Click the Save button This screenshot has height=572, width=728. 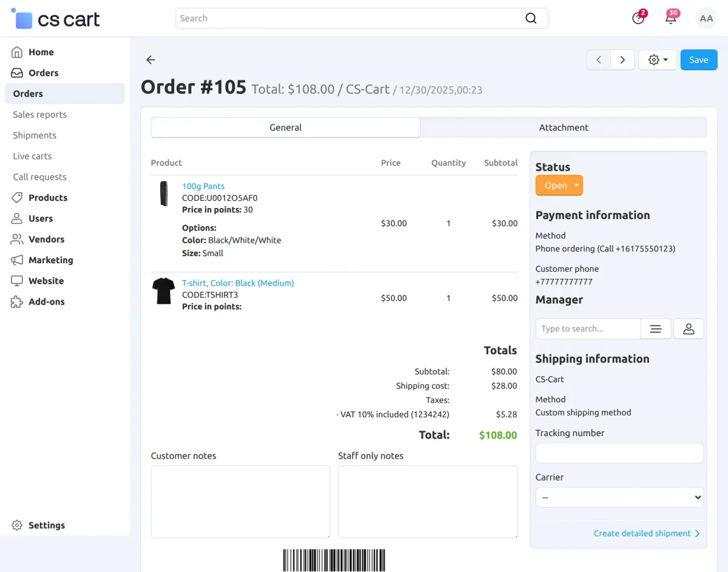click(698, 59)
